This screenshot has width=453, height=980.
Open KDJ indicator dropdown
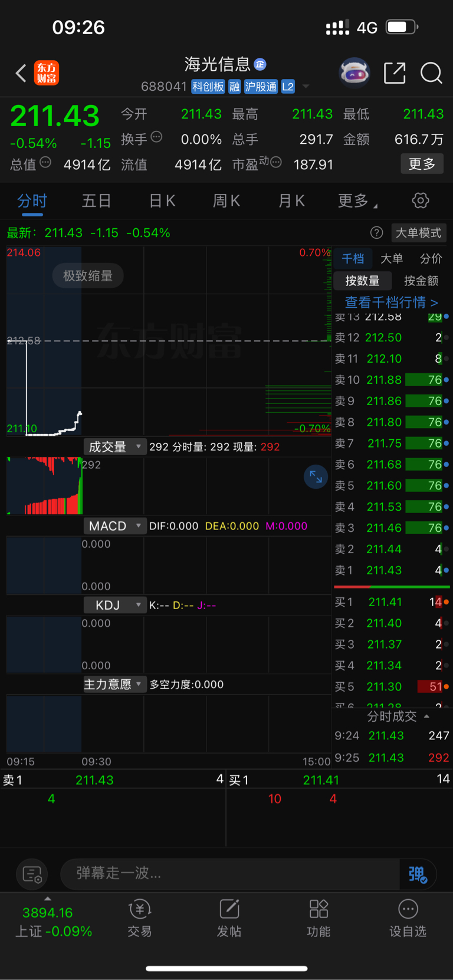[115, 605]
